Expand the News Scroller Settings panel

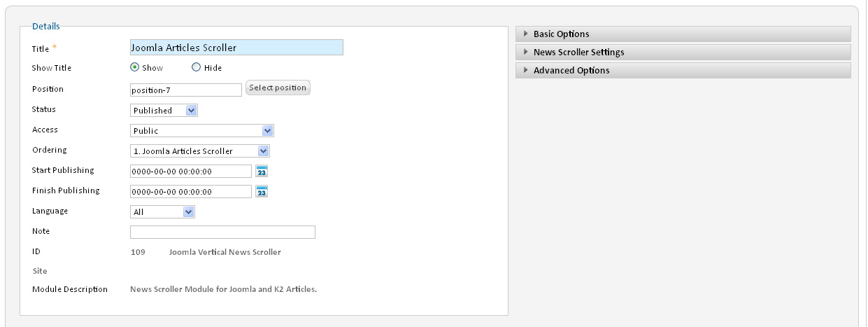coord(683,52)
